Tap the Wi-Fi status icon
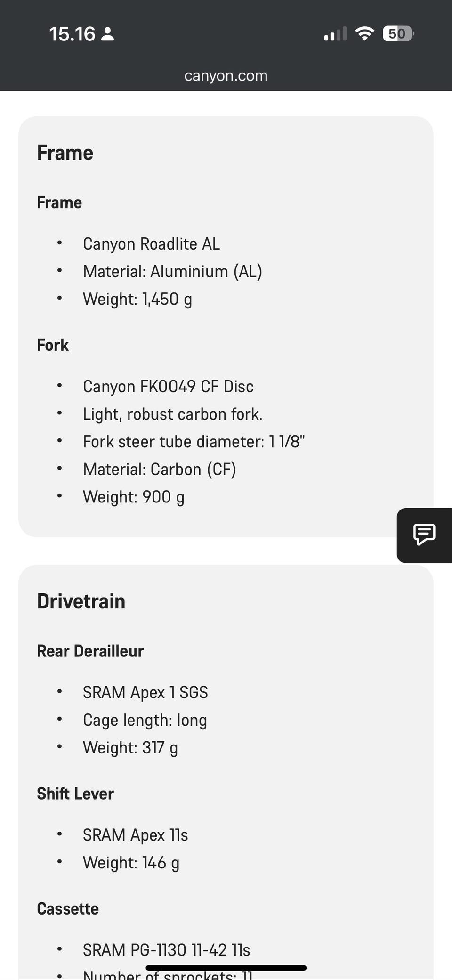This screenshot has height=980, width=452. pyautogui.click(x=364, y=34)
